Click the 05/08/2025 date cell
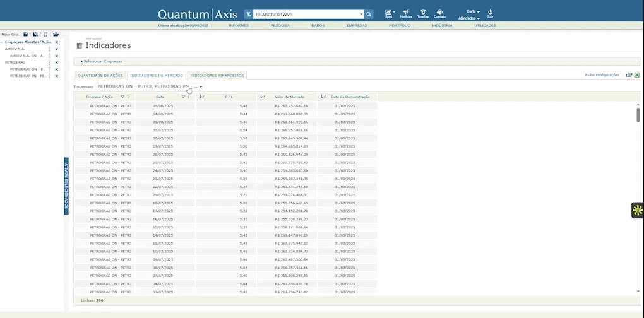This screenshot has height=318, width=644. tap(165, 106)
